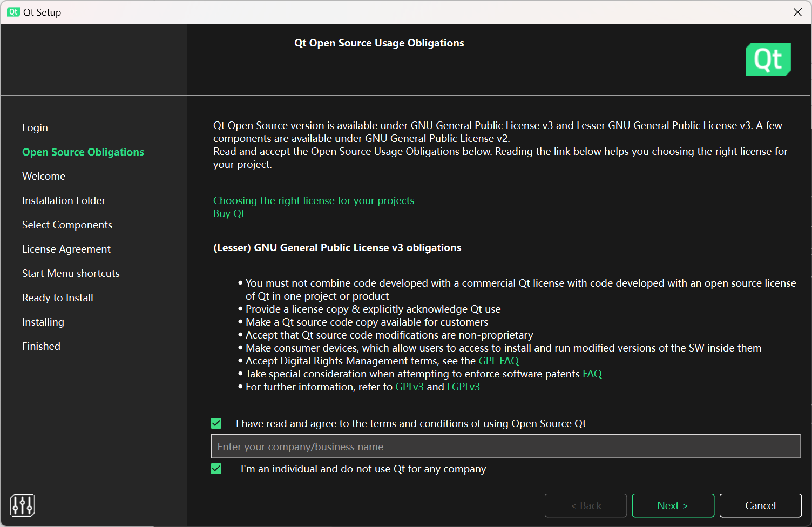Click '(Lesser) GNU General Public License v3 obligations' heading
The height and width of the screenshot is (527, 812).
[x=337, y=247]
